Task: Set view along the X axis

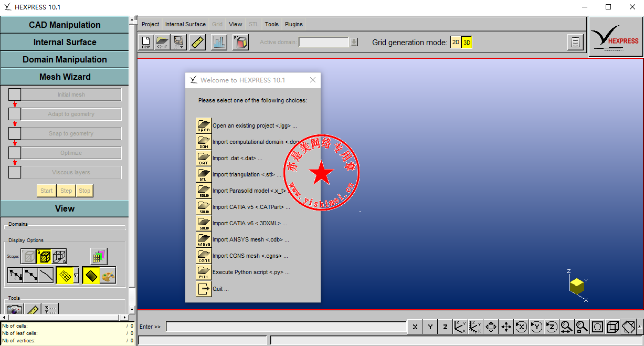Action: pos(415,327)
